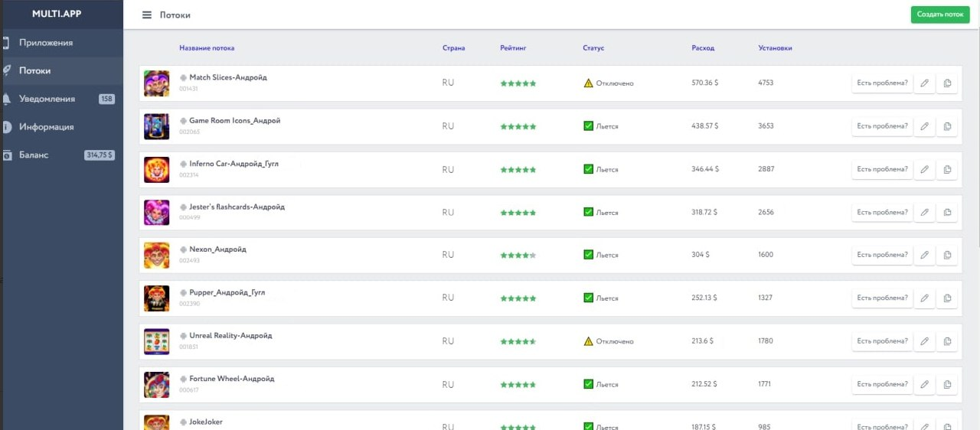Click Есть проблема? for Nexon_Андройд
Image resolution: width=980 pixels, height=430 pixels.
tap(882, 255)
